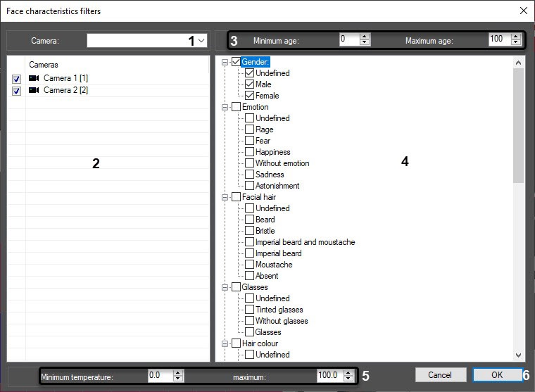Enable the Happiness emotion filter

(x=249, y=152)
